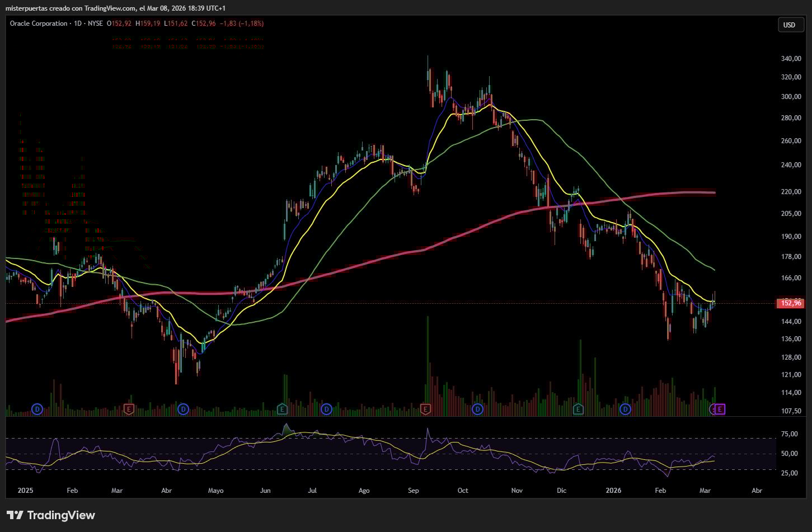Open the dividend marker in July 2025
The width and height of the screenshot is (812, 532).
(326, 409)
